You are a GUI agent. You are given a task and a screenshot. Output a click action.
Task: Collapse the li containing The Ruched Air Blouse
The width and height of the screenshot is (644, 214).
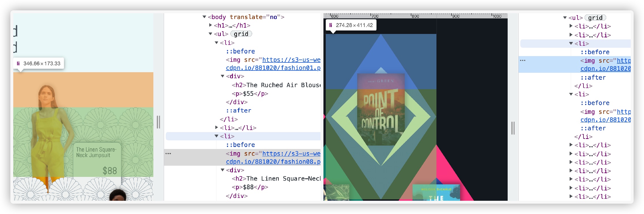(x=216, y=43)
